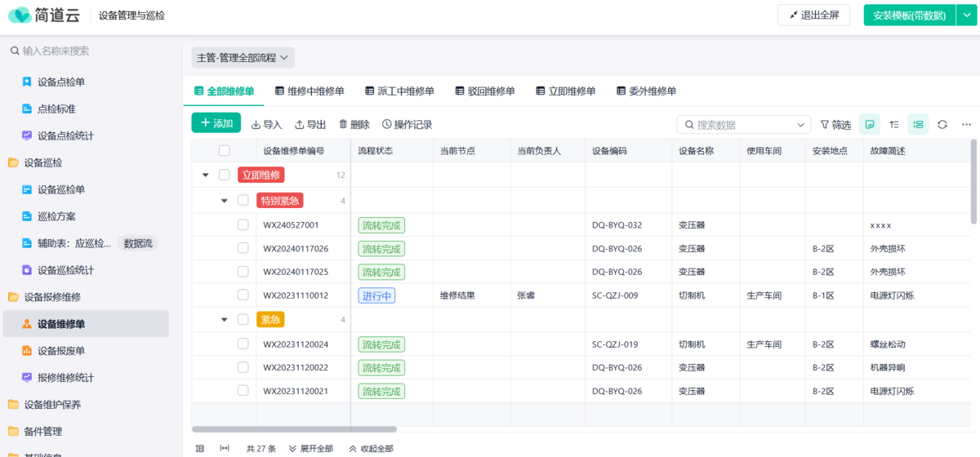This screenshot has width=980, height=457.
Task: Click 退出全屏 button
Action: pos(814,15)
